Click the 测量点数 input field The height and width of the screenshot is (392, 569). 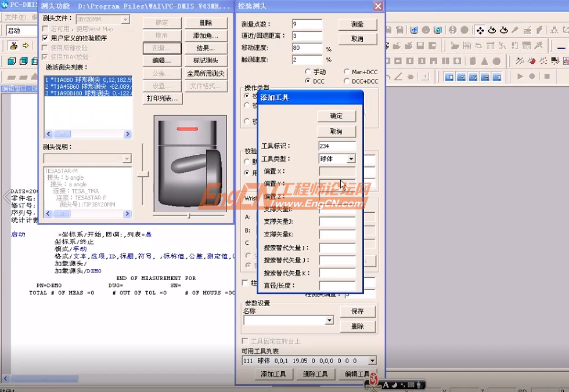click(307, 24)
